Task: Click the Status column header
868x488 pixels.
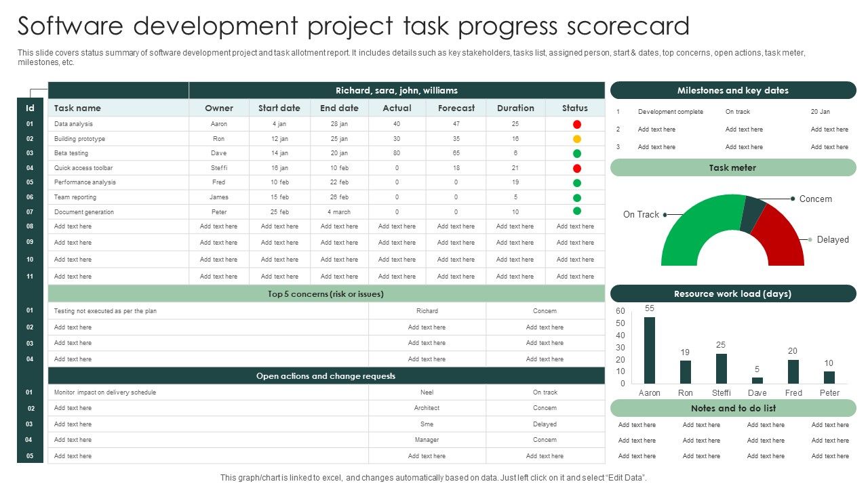Action: [x=575, y=107]
